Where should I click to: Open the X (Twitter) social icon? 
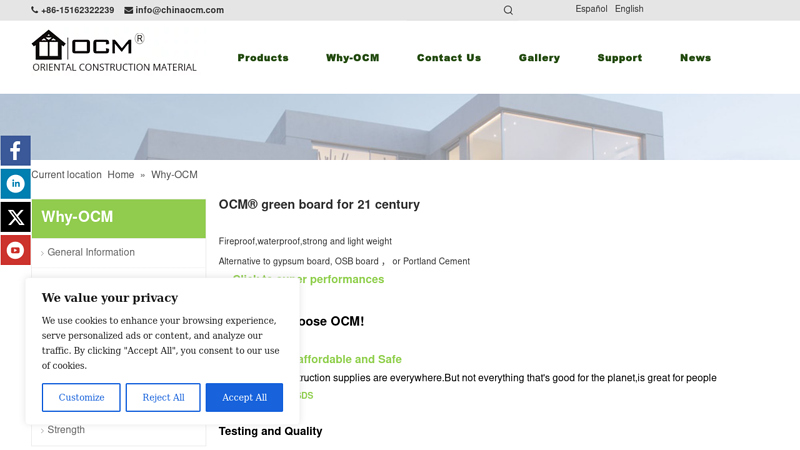click(15, 217)
